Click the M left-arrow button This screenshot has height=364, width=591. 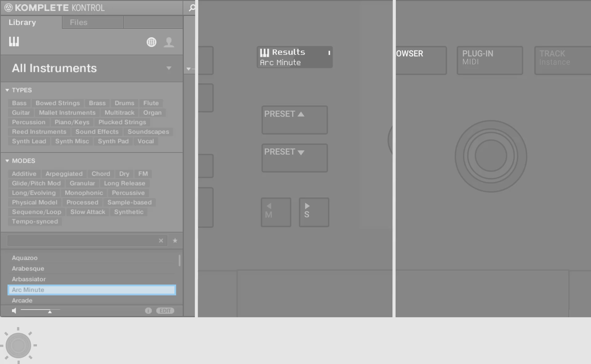(276, 212)
